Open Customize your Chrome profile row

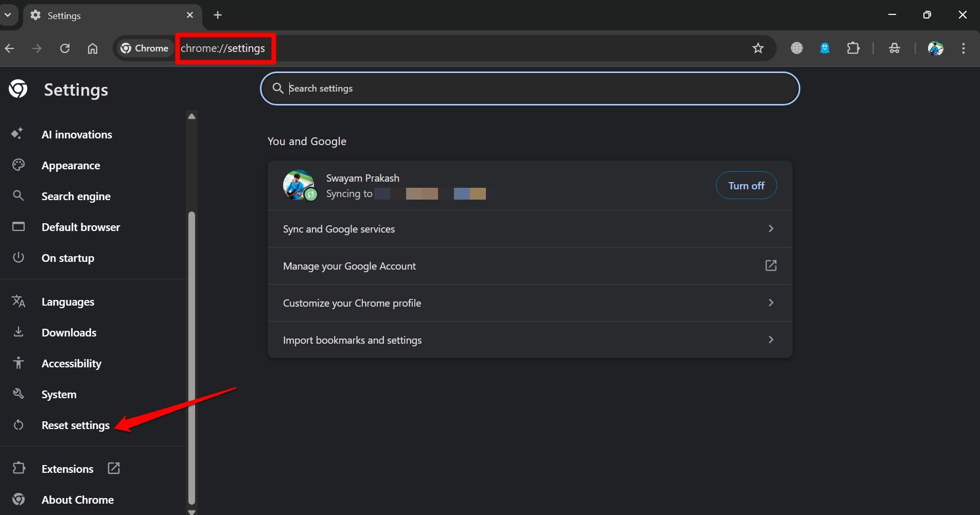click(530, 303)
